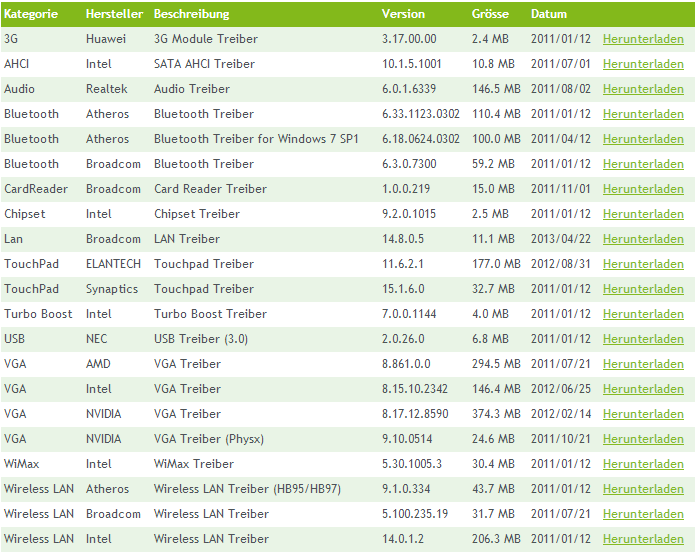
Task: Click the USB Treiber (3.0) description
Action: [201, 339]
